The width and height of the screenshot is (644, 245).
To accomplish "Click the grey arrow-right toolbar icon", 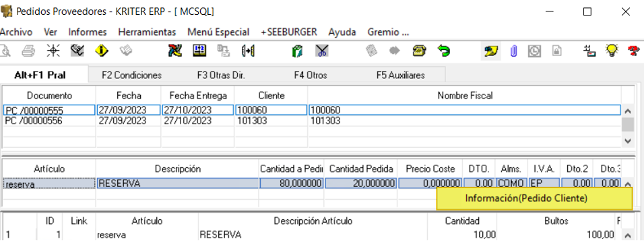I will (x=395, y=51).
